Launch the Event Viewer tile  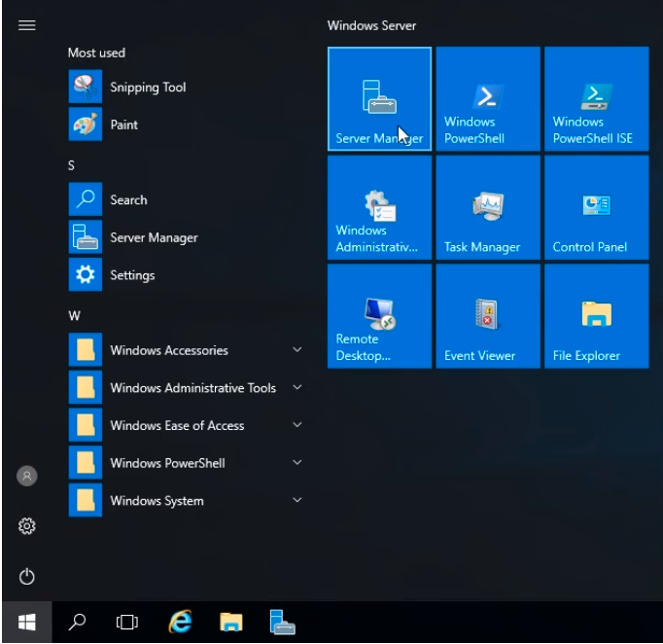(x=488, y=316)
